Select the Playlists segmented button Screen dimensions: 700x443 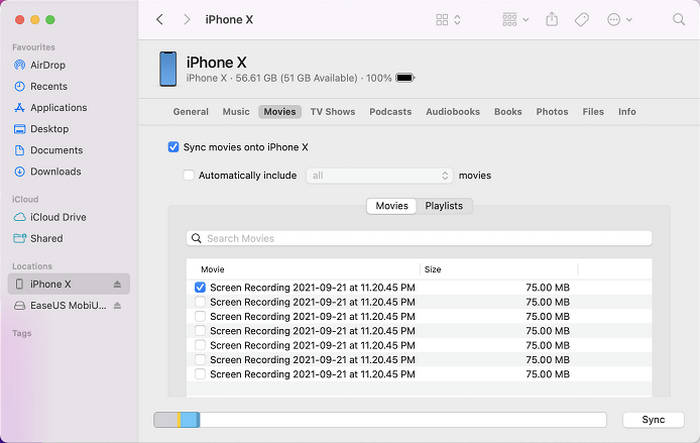444,206
